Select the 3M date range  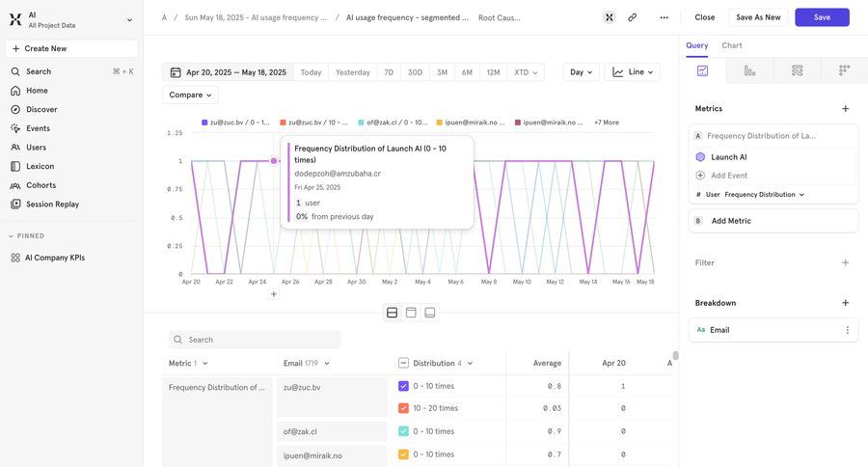pyautogui.click(x=442, y=72)
